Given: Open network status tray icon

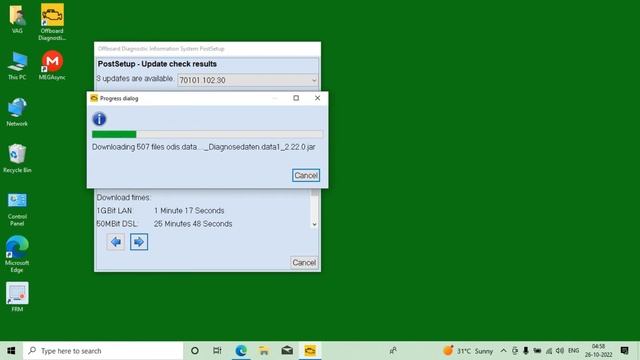Looking at the screenshot, I should (549, 351).
